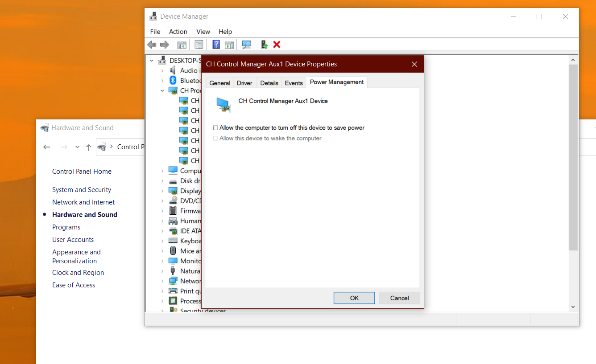596x364 pixels.
Task: Select the Bluetooth icon in the device tree
Action: coord(173,81)
